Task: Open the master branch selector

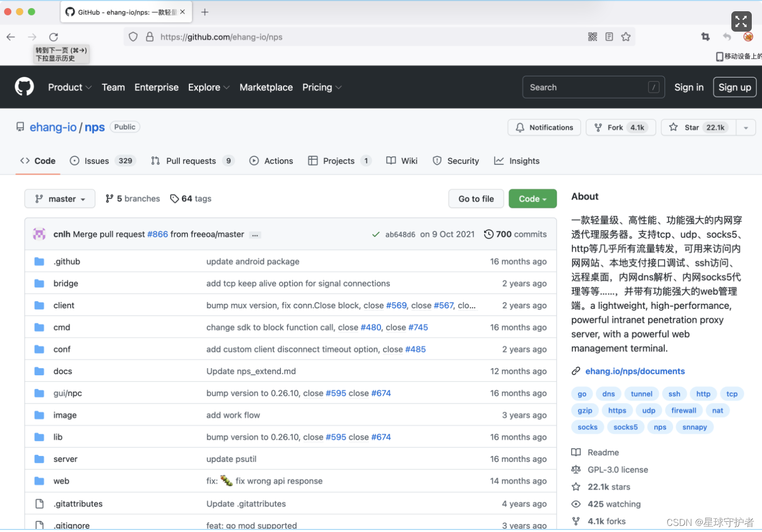Action: coord(60,199)
